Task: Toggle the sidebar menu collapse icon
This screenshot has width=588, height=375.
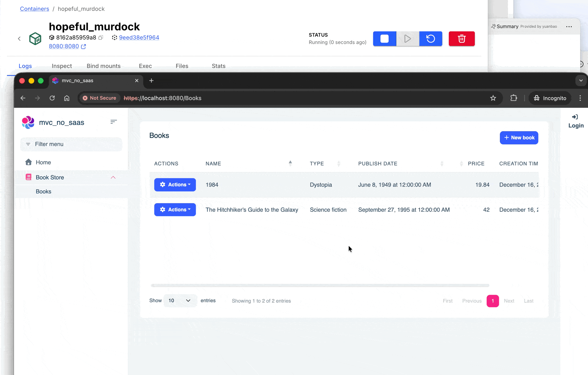Action: click(113, 122)
